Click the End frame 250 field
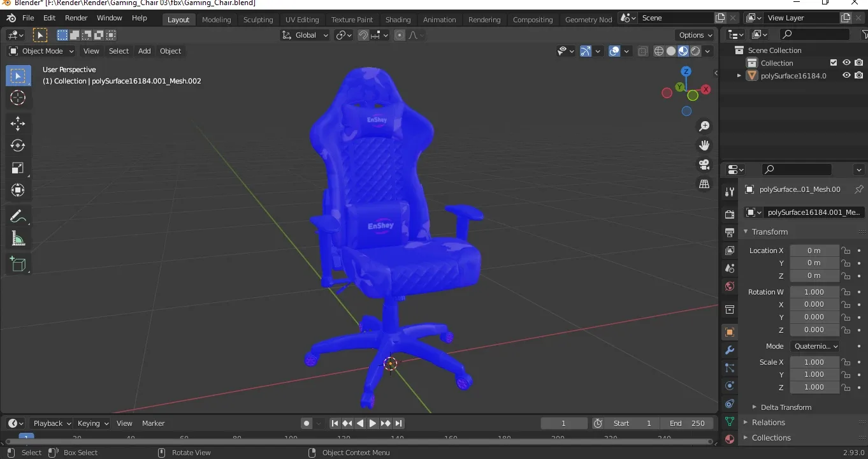This screenshot has width=868, height=459. pyautogui.click(x=687, y=423)
